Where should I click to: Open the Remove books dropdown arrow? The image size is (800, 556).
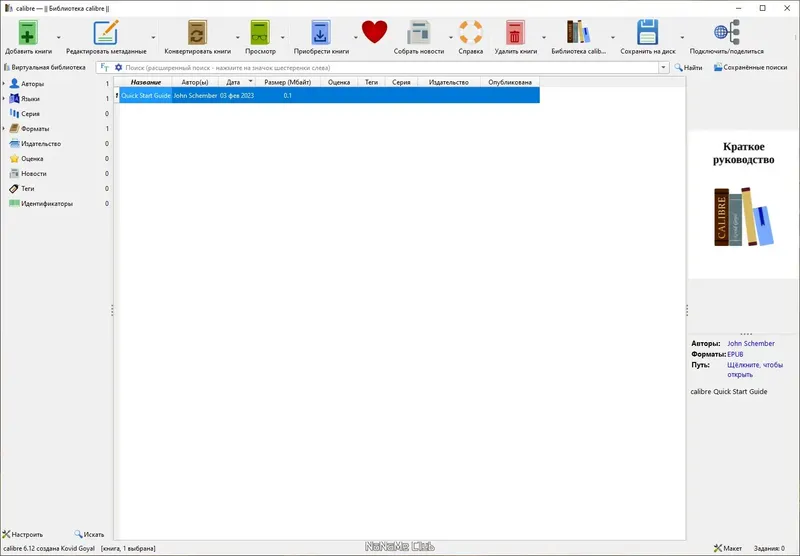[x=543, y=37]
